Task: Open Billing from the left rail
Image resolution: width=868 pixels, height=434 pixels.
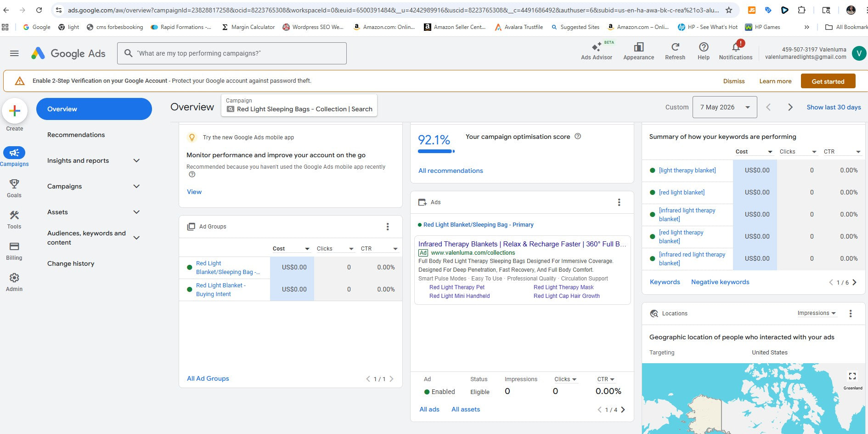Action: pyautogui.click(x=14, y=251)
